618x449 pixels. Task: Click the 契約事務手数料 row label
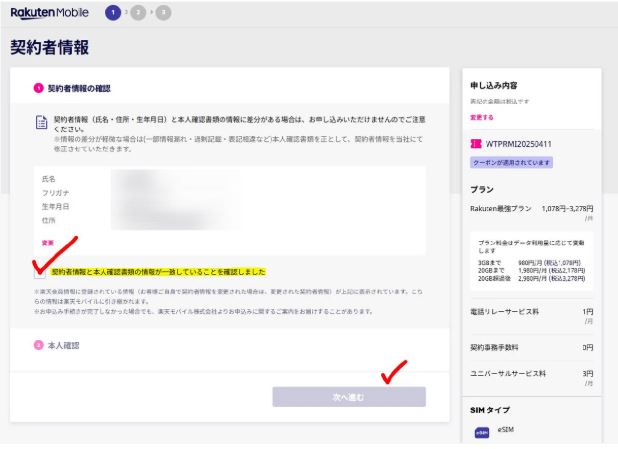(494, 347)
